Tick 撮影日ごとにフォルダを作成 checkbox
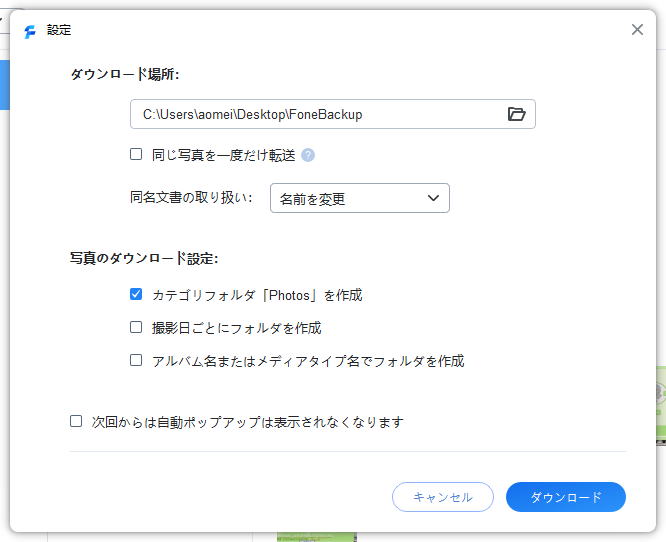 click(136, 327)
